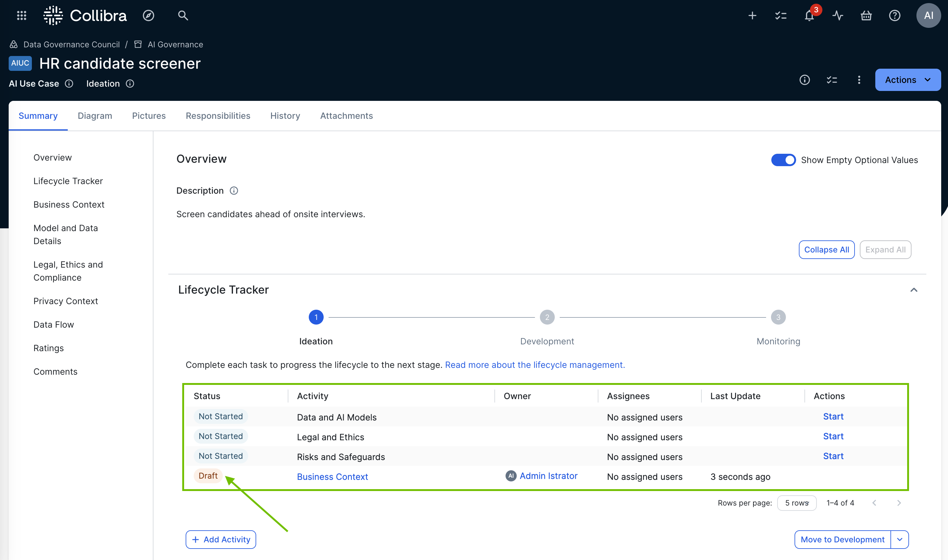The height and width of the screenshot is (560, 948).
Task: Click the Ideation stage step circle
Action: coord(316,317)
